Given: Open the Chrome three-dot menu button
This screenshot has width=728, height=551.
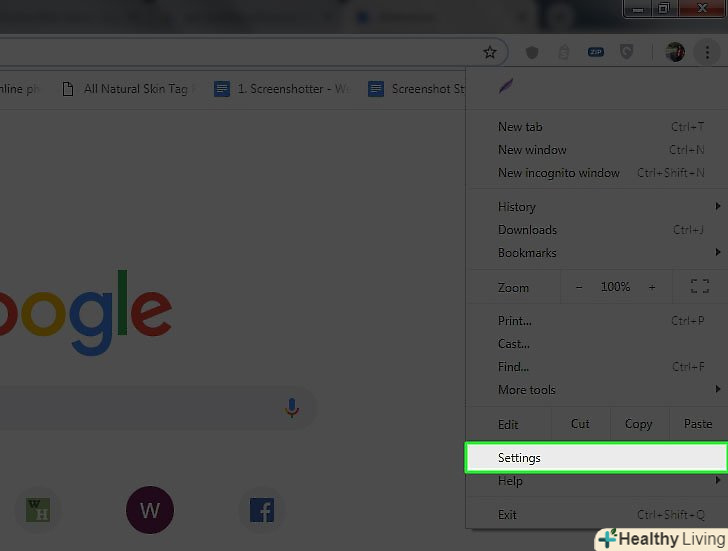Looking at the screenshot, I should click(707, 52).
